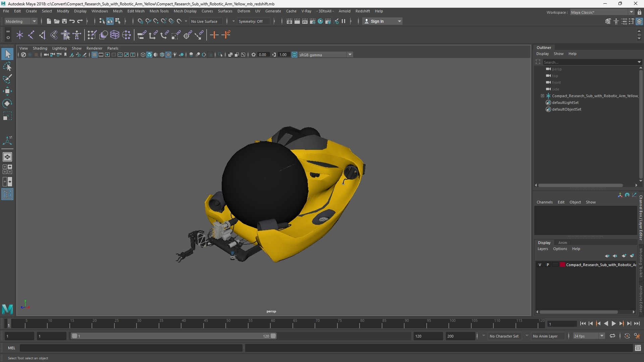The height and width of the screenshot is (362, 644).
Task: Start IPR render
Action: (305, 21)
